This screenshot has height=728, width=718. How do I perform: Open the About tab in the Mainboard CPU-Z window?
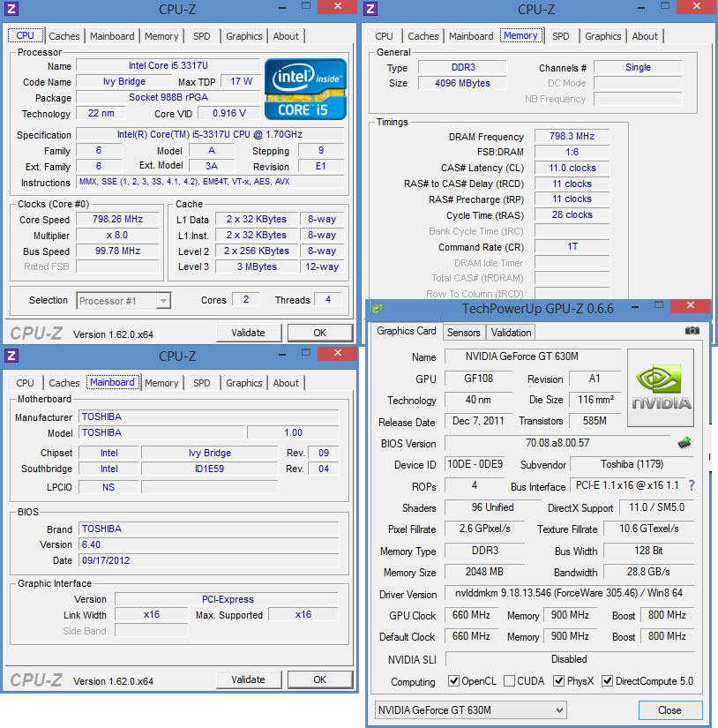coord(286,383)
